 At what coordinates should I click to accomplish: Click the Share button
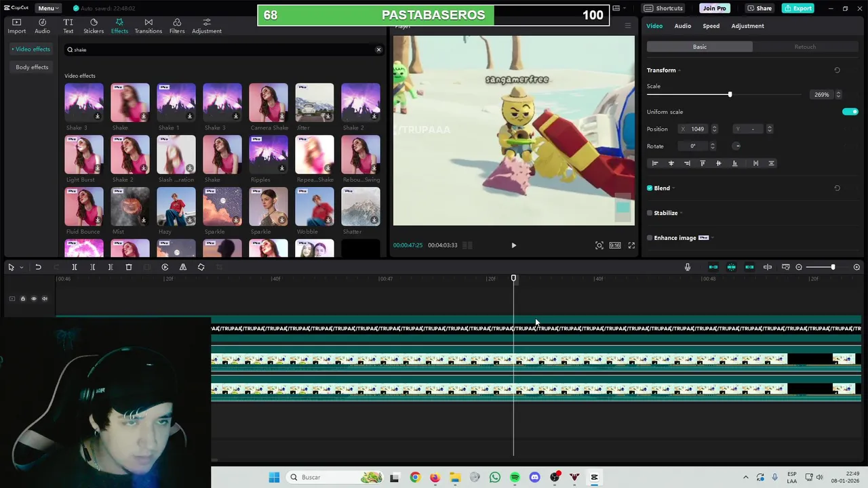[x=759, y=8]
